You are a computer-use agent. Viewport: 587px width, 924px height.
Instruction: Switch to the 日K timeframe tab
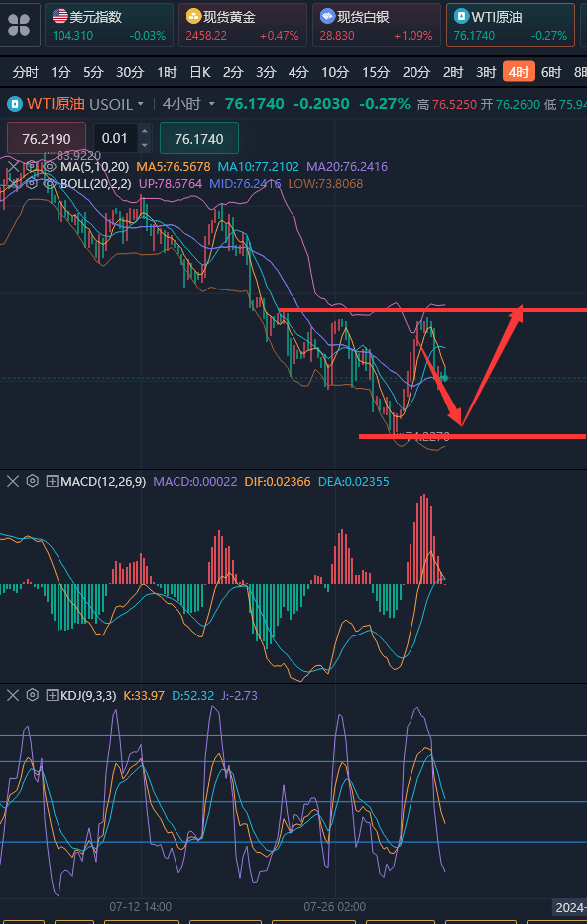click(x=200, y=73)
